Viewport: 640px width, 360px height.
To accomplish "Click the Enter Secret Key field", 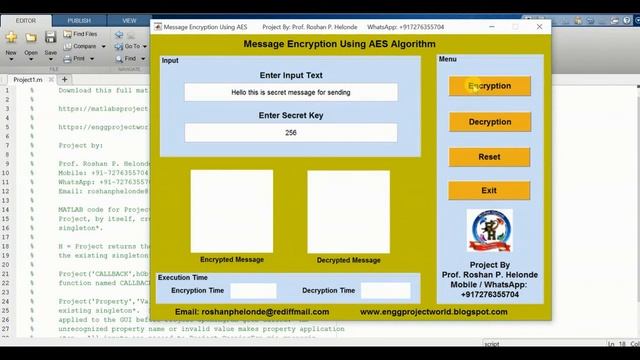I will coord(291,133).
